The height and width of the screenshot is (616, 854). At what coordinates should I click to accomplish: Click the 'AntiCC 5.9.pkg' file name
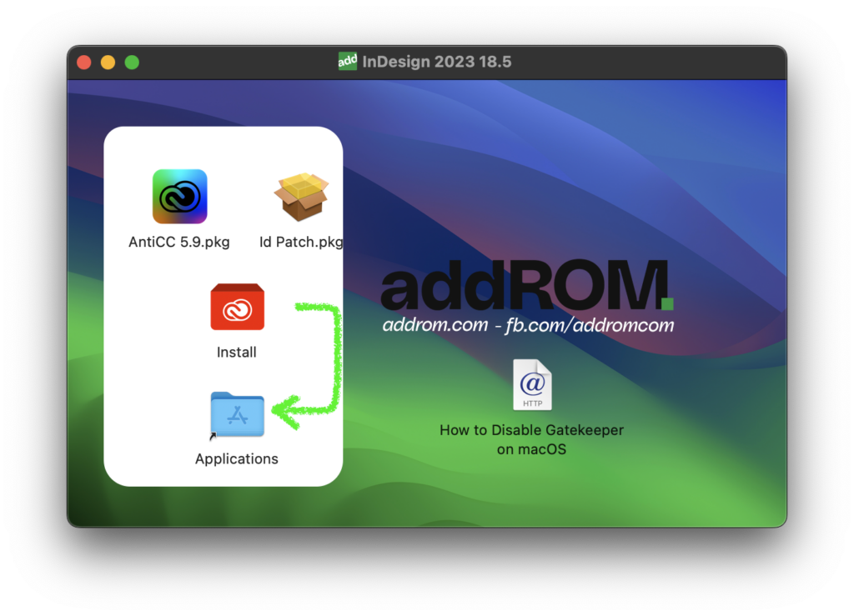click(x=179, y=243)
